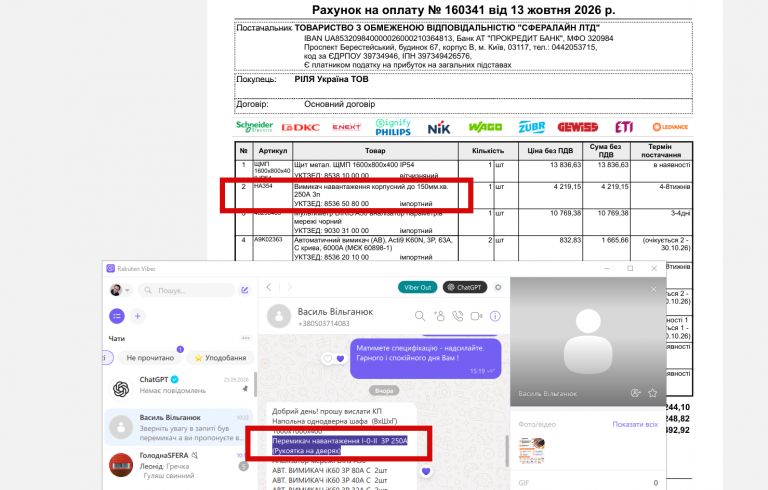
Task: Click purple heart under КП request message
Action: (426, 471)
